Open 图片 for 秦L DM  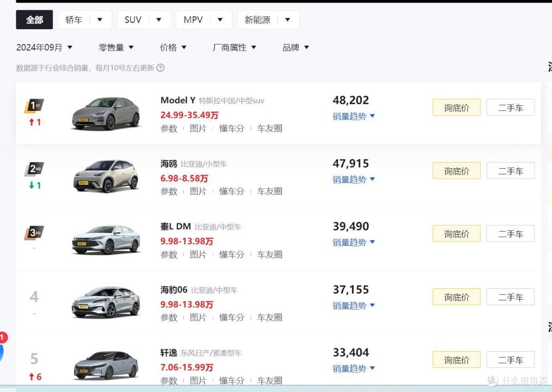pos(198,255)
